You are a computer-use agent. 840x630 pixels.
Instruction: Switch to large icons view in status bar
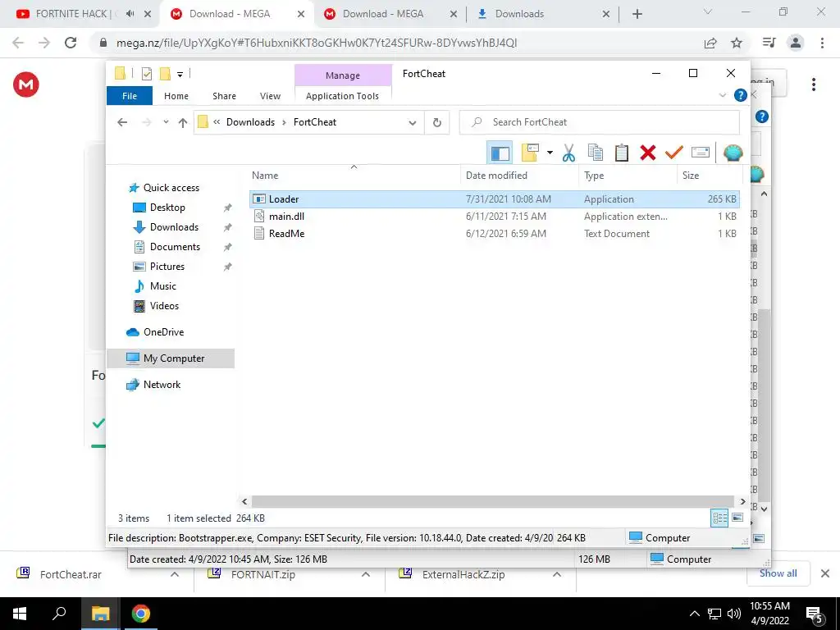coord(737,518)
